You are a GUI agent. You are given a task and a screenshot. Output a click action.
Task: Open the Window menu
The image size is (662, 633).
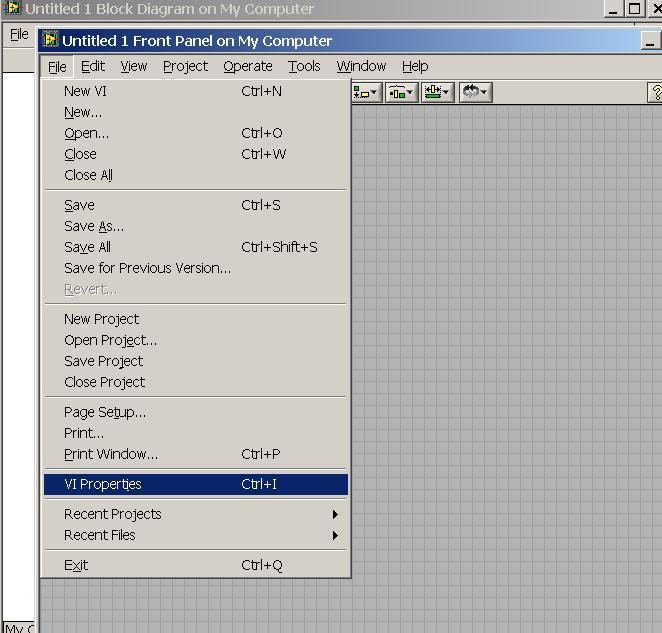click(361, 66)
